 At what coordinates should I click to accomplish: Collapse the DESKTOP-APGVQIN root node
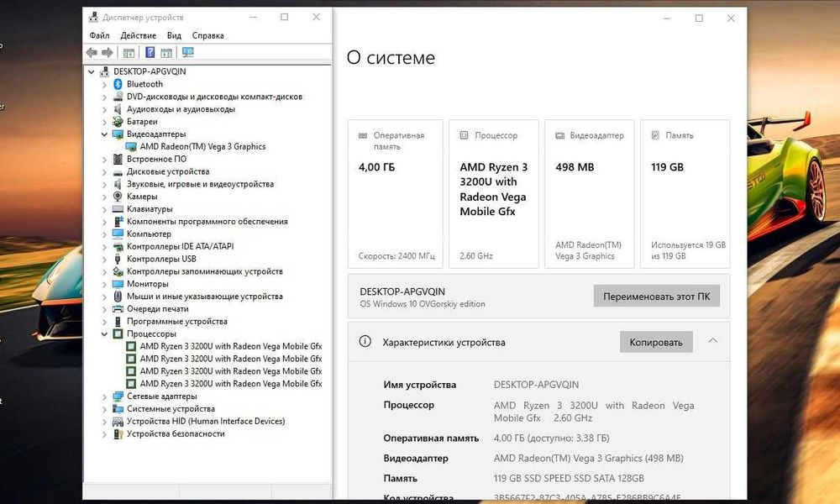tap(91, 71)
